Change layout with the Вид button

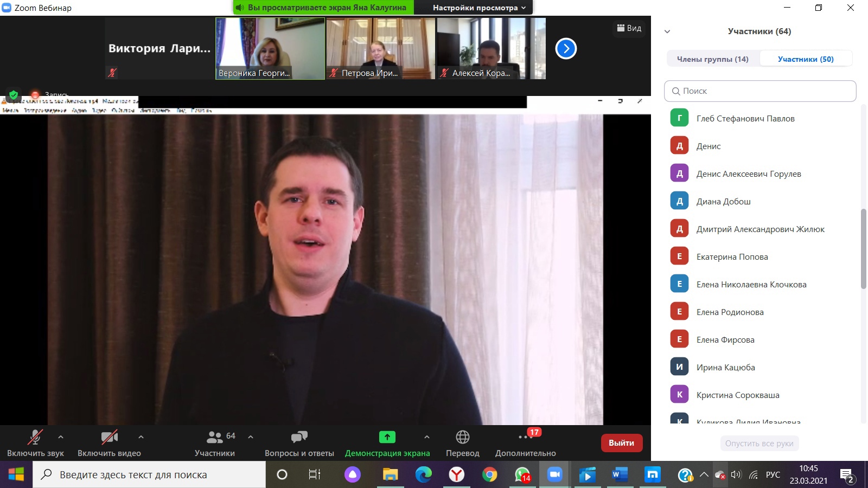click(629, 28)
